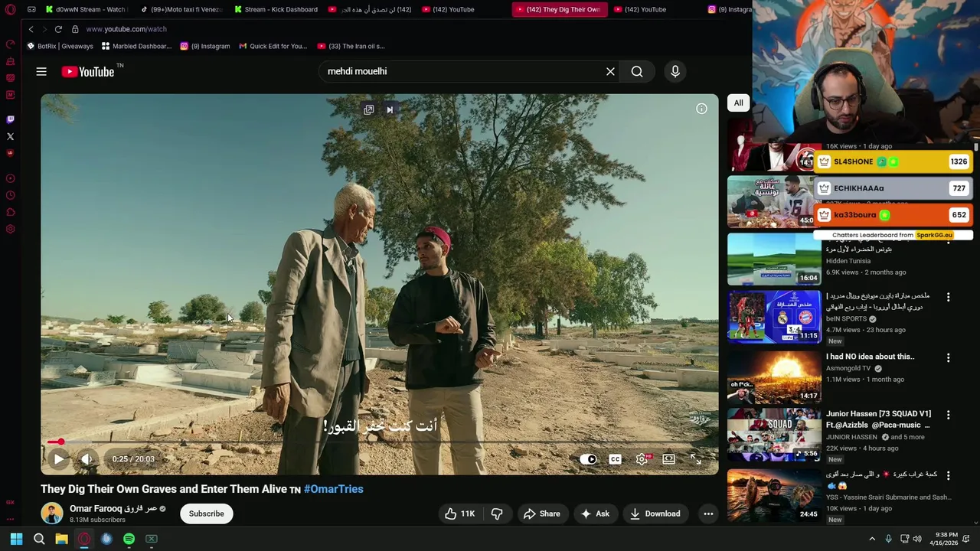Subscribe to Omar Farooq channel
Viewport: 980px width, 551px height.
207,514
